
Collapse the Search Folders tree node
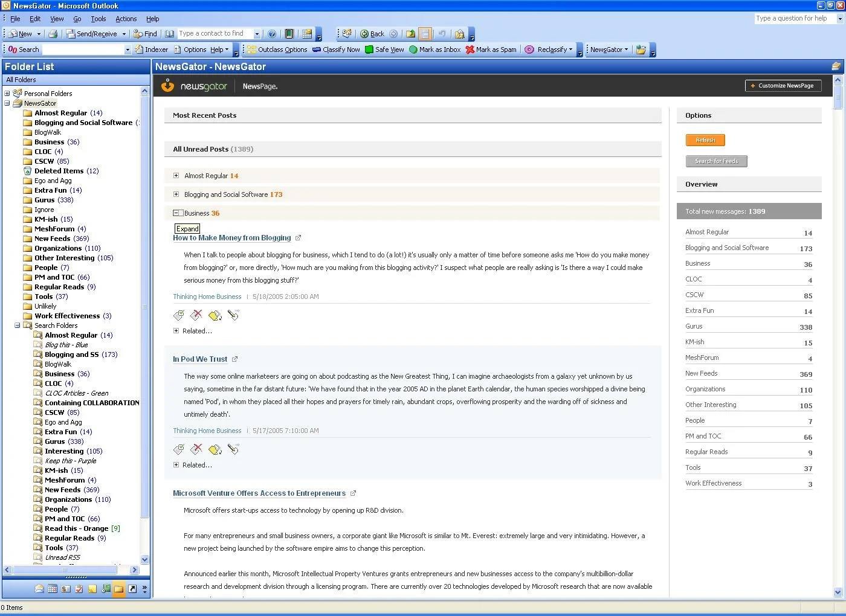pos(18,326)
